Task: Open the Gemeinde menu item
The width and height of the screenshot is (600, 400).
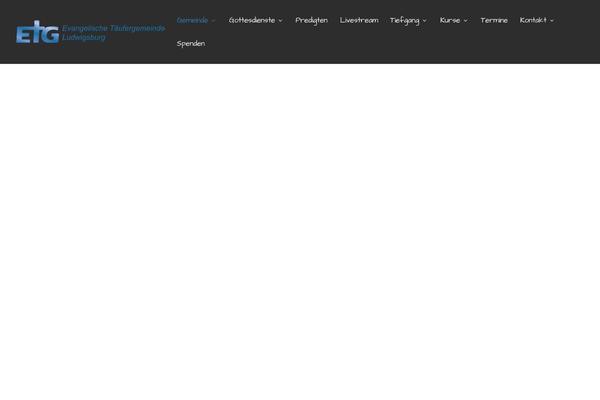Action: click(192, 20)
